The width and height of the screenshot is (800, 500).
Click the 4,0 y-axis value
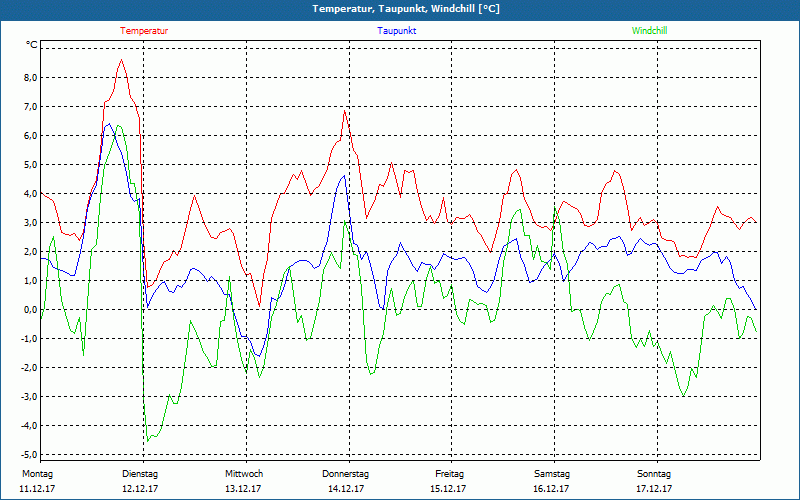(31, 194)
